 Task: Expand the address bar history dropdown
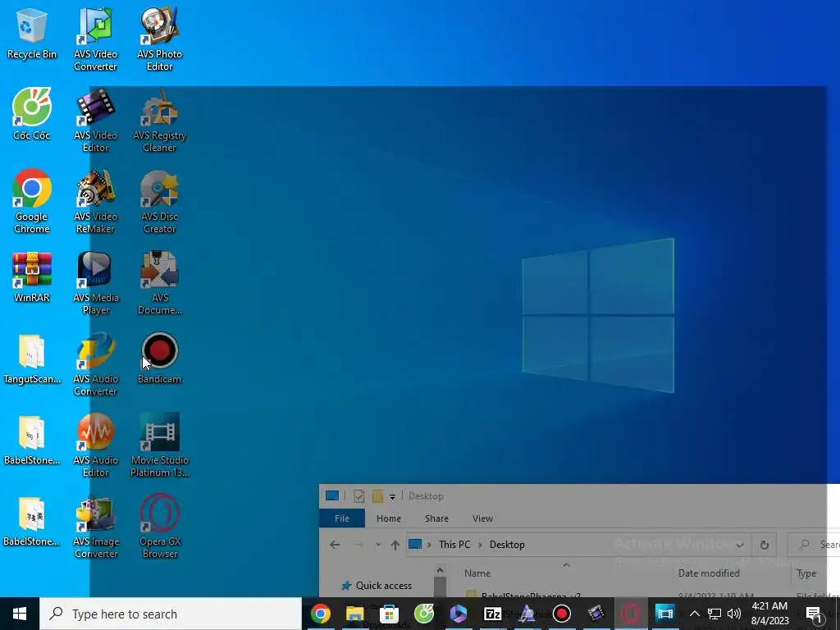tap(740, 546)
